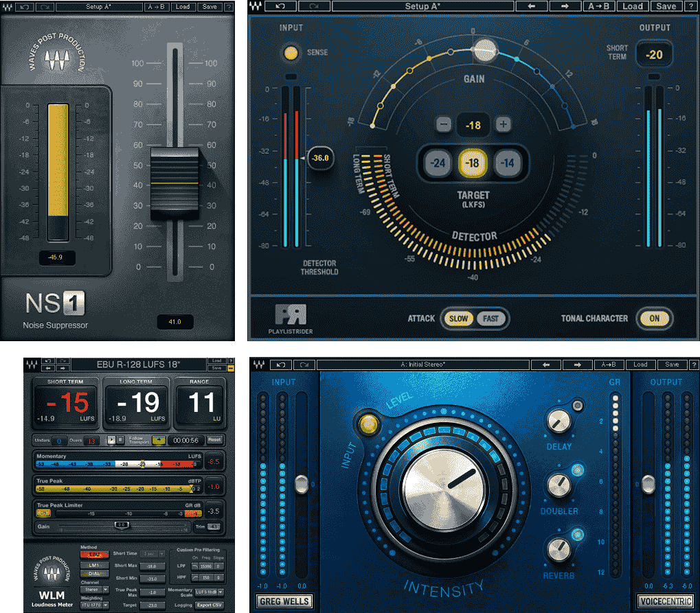Click the Sense lamp icon on Playlist Rider input
Screen dimensions: 700x613
291,53
